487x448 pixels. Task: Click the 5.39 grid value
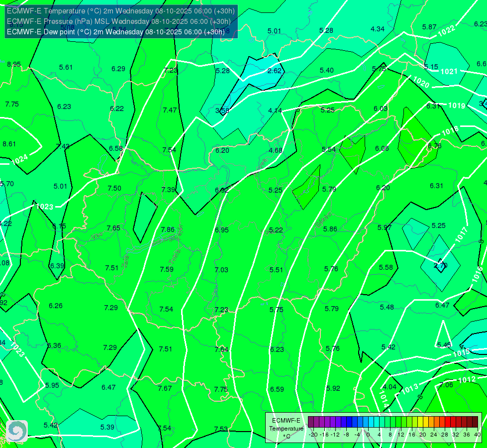107,427
